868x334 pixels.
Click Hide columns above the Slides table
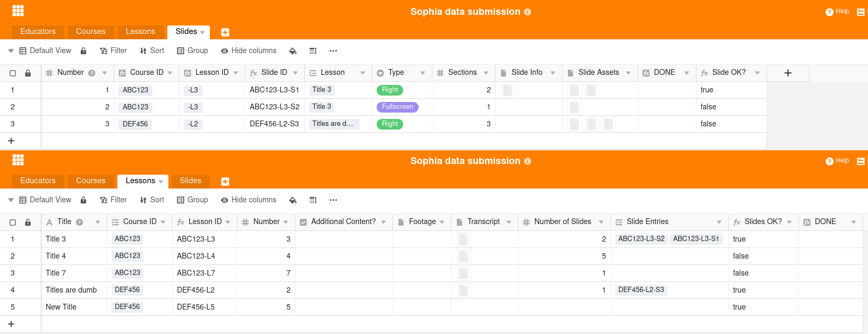(x=249, y=51)
